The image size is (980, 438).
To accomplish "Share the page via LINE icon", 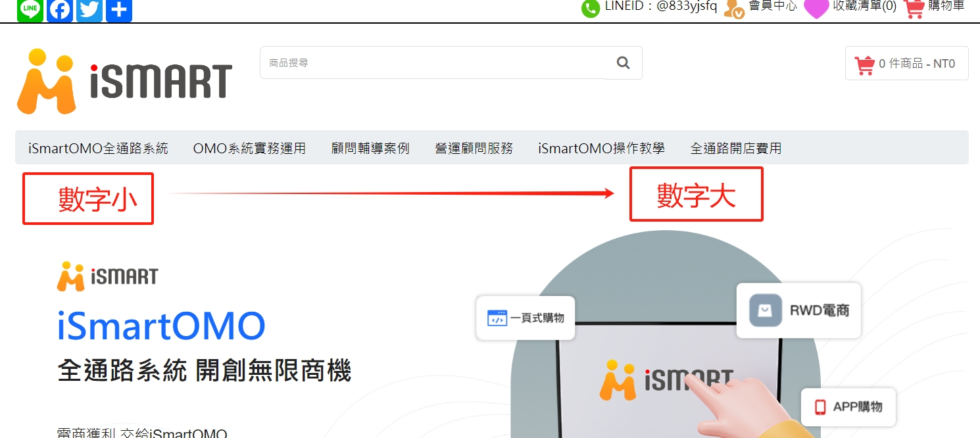I will pos(30,10).
